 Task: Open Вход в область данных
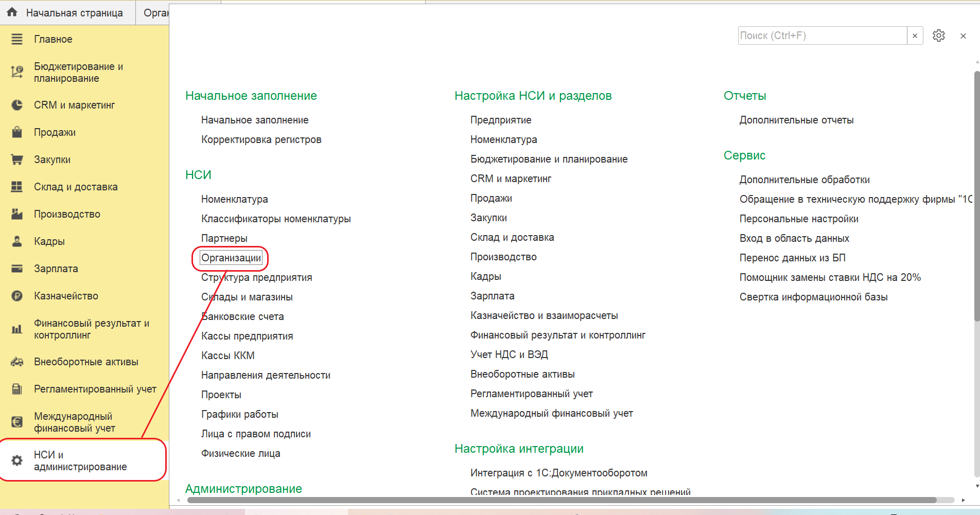point(794,238)
